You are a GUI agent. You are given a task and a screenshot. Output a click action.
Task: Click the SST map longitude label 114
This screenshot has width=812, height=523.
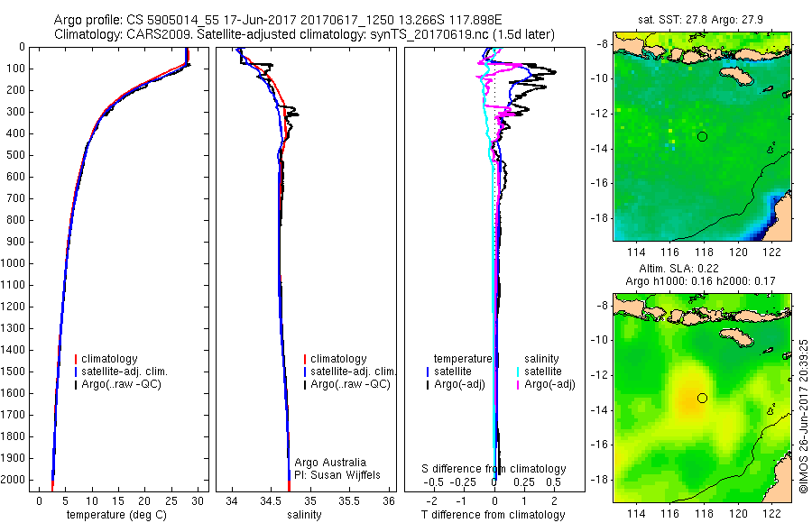coord(636,252)
